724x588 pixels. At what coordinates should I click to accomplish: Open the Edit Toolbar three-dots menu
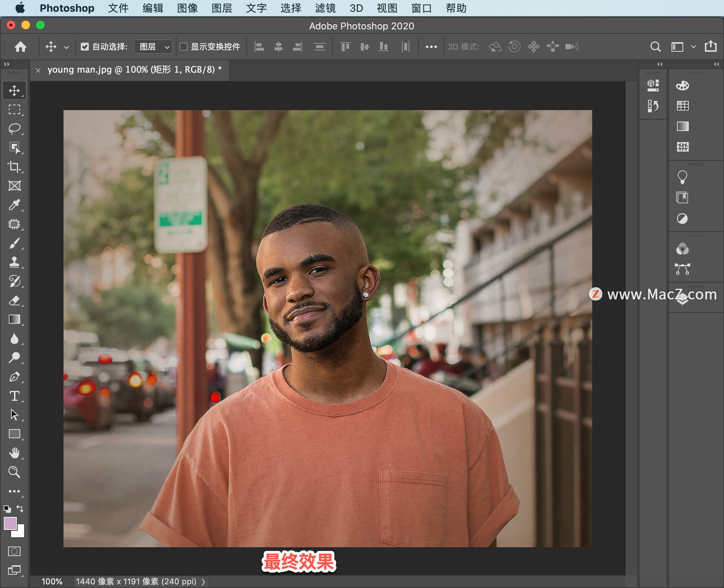coord(14,491)
